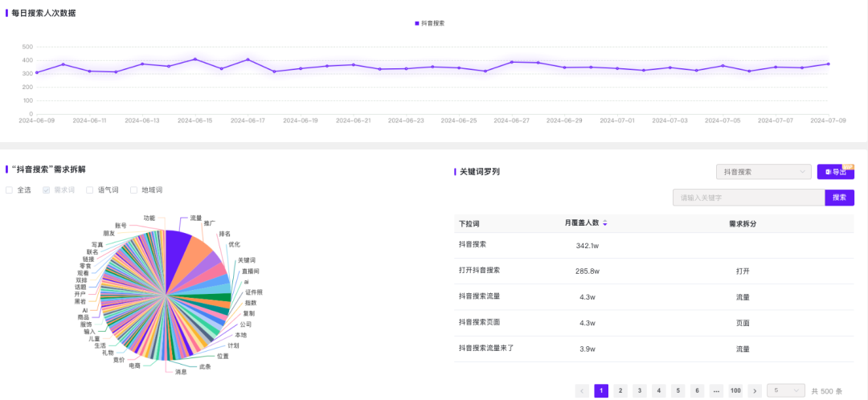This screenshot has height=400, width=868.
Task: Click the 指数 pie chart label
Action: click(251, 303)
